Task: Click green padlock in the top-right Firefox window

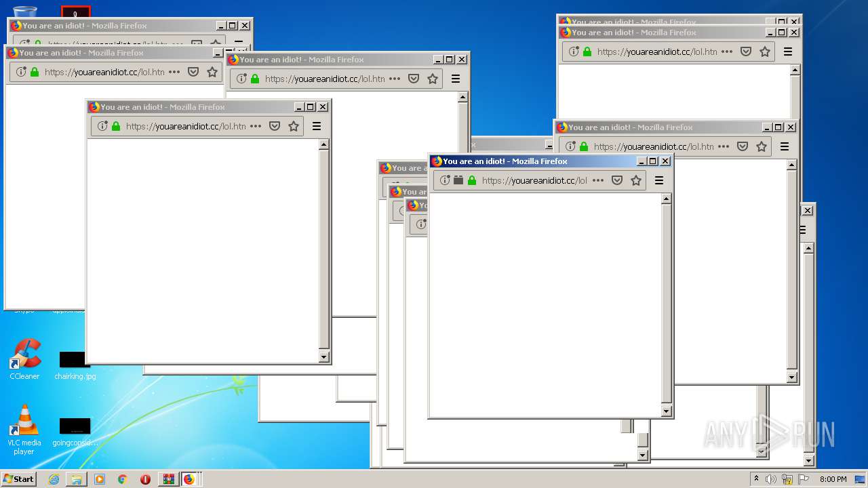Action: tap(587, 52)
